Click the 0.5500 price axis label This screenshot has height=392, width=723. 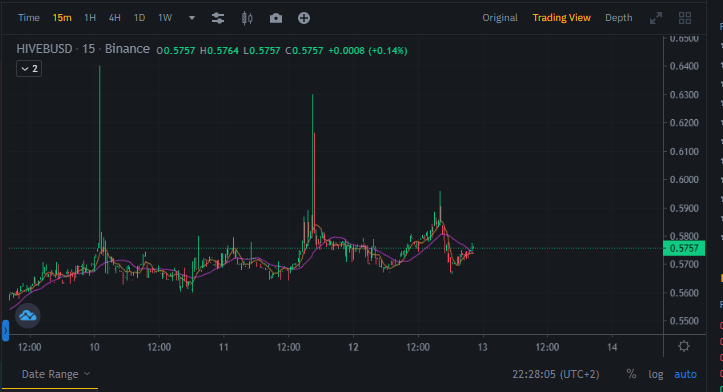click(x=684, y=321)
